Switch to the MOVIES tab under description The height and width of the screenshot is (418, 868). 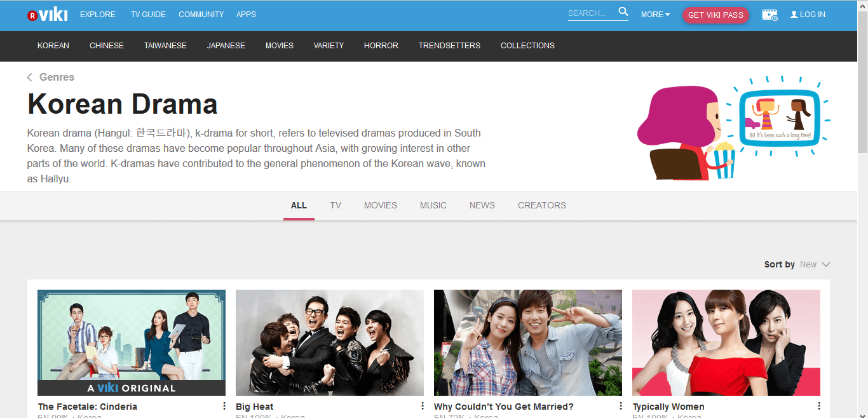coord(381,205)
